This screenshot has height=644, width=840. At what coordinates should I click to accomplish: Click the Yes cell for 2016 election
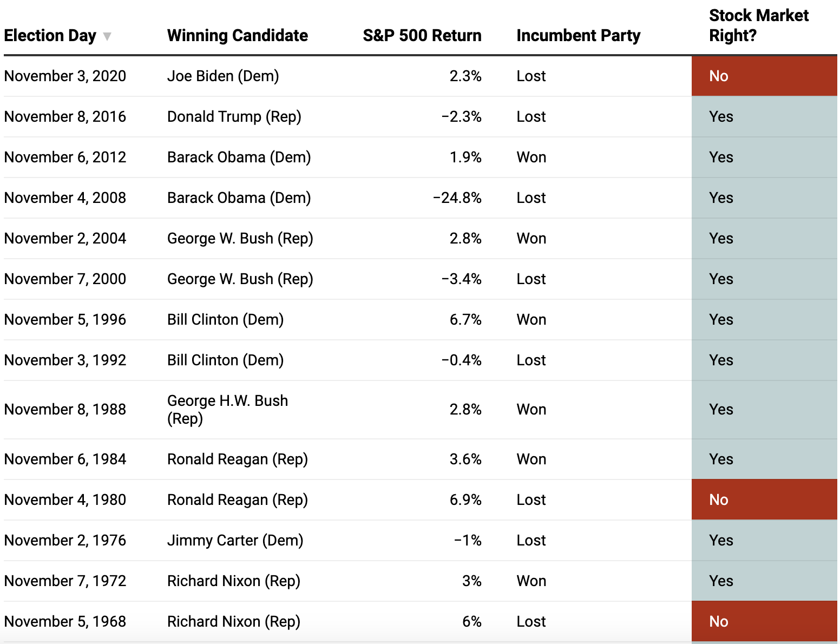point(764,117)
